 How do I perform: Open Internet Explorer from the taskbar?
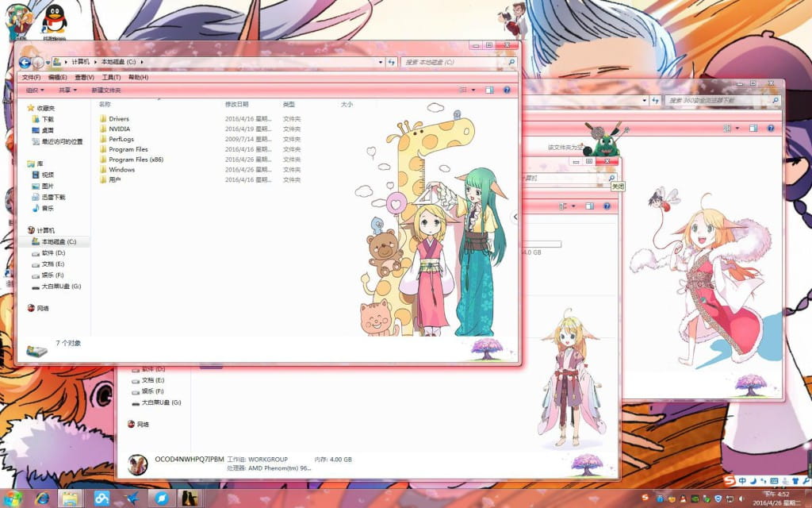tap(42, 498)
